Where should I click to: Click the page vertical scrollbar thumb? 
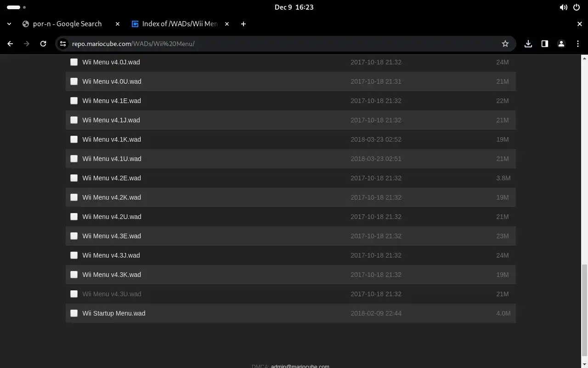pyautogui.click(x=584, y=309)
